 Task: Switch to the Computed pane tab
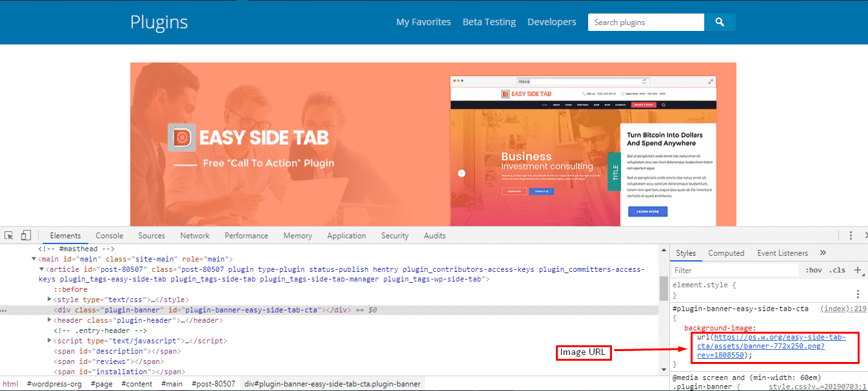pos(726,253)
